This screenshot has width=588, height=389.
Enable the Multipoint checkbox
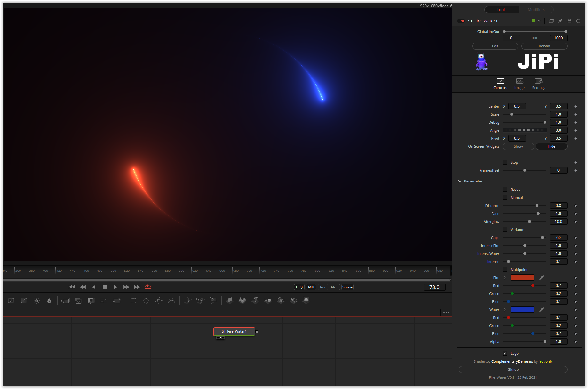coord(505,270)
